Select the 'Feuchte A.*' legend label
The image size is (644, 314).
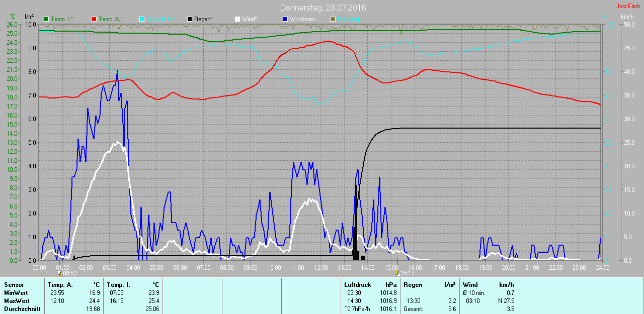pyautogui.click(x=161, y=19)
